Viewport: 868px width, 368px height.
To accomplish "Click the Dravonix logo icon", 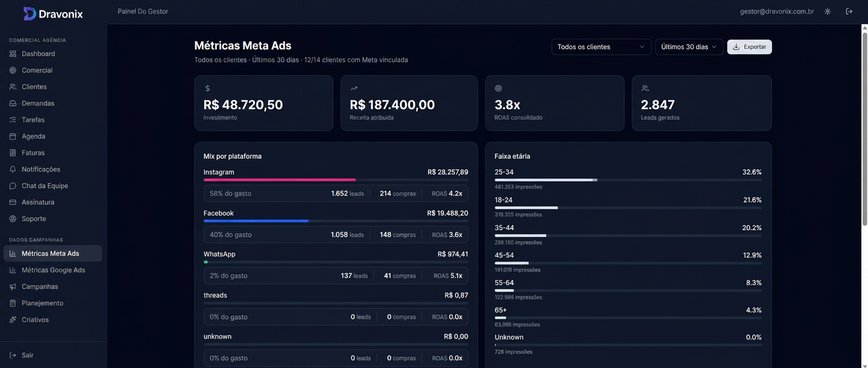I will (x=30, y=14).
